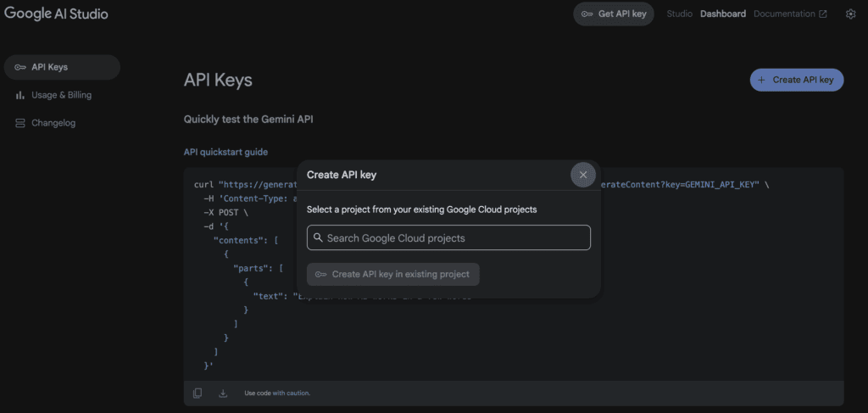Click the Get API key button
868x413 pixels.
(614, 14)
